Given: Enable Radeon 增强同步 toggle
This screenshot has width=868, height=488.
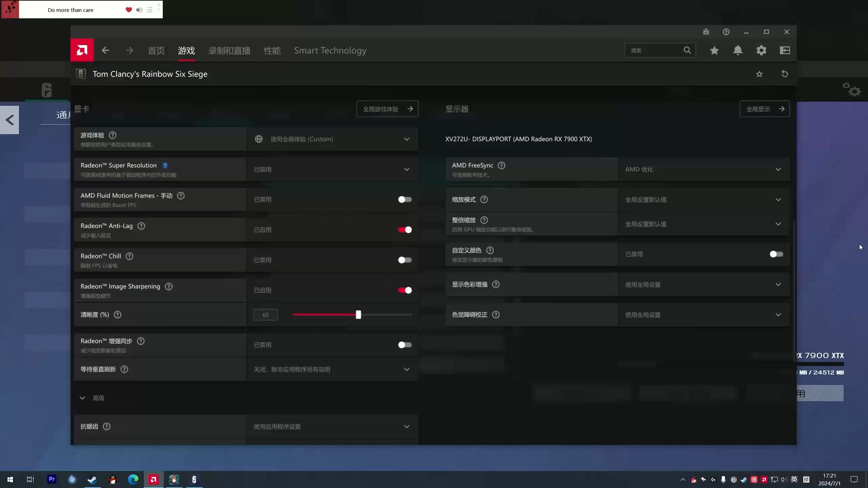Looking at the screenshot, I should 405,345.
